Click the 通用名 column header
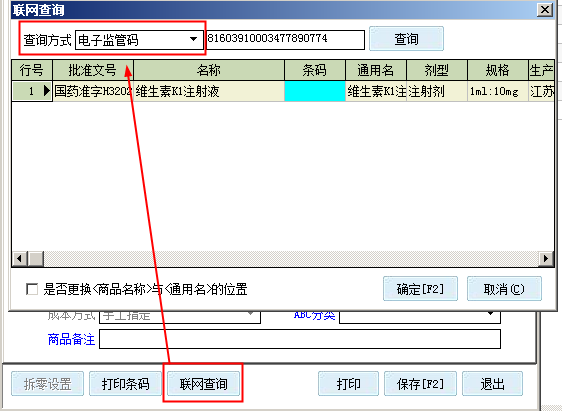The image size is (562, 411). [x=376, y=70]
